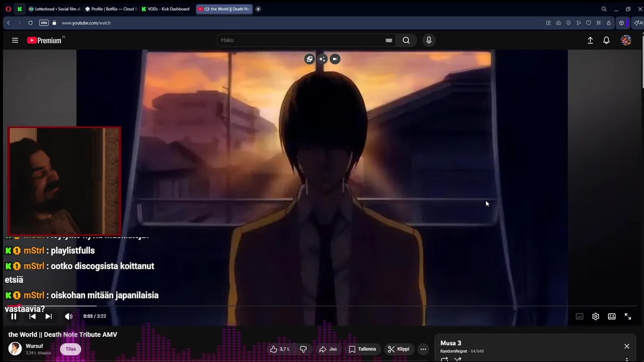Viewport: 644px width, 362px height.
Task: Dislike the video
Action: pyautogui.click(x=303, y=349)
